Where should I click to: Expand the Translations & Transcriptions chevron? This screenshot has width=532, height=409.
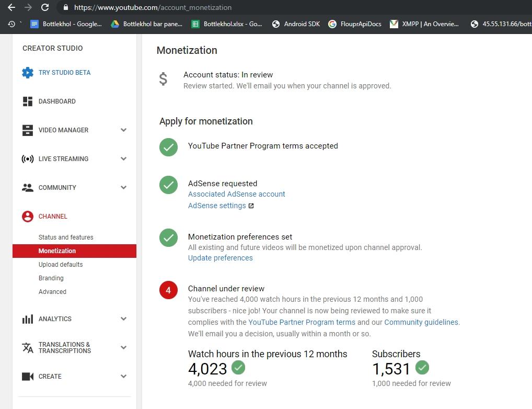[x=123, y=347]
